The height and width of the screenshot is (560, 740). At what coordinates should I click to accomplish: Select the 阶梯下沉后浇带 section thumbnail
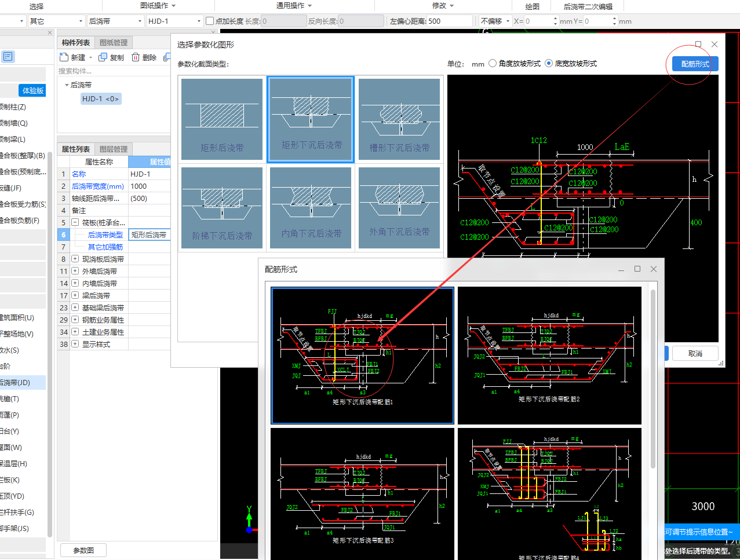(x=222, y=207)
